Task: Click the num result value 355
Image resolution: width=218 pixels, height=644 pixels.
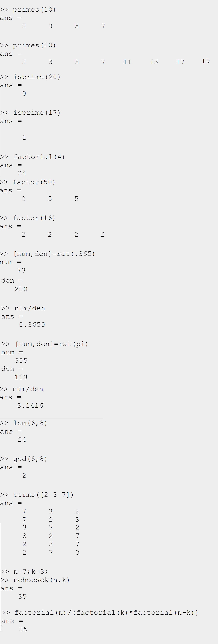Action: tap(21, 361)
